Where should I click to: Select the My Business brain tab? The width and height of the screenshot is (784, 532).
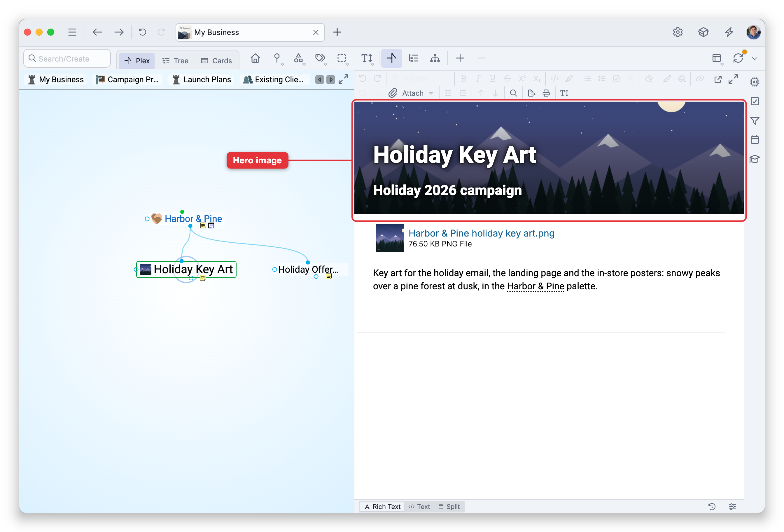pyautogui.click(x=250, y=32)
